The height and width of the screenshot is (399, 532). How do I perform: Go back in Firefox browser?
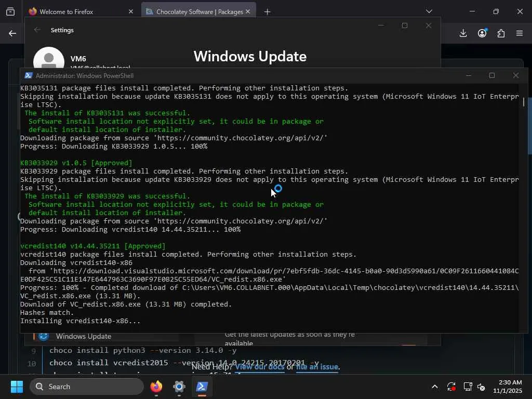pyautogui.click(x=12, y=33)
